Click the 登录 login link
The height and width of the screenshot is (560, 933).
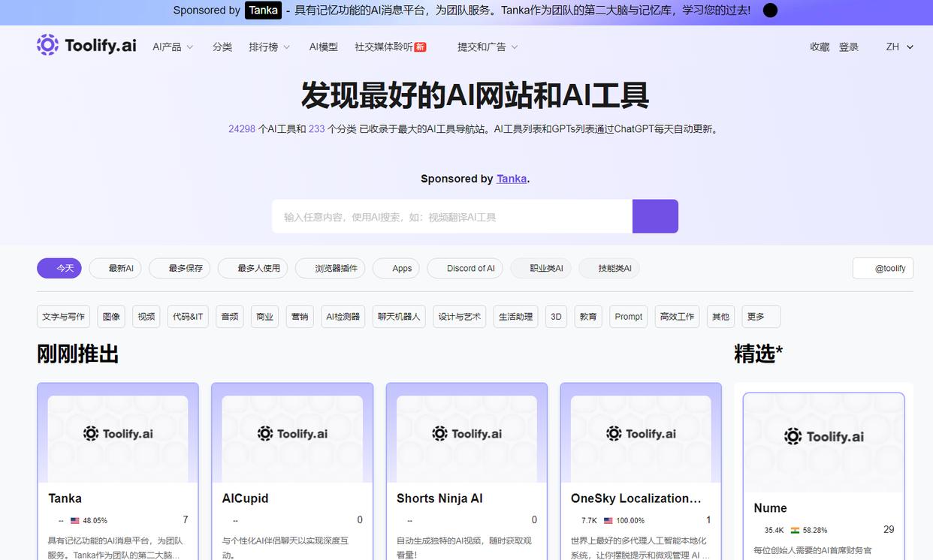coord(849,47)
